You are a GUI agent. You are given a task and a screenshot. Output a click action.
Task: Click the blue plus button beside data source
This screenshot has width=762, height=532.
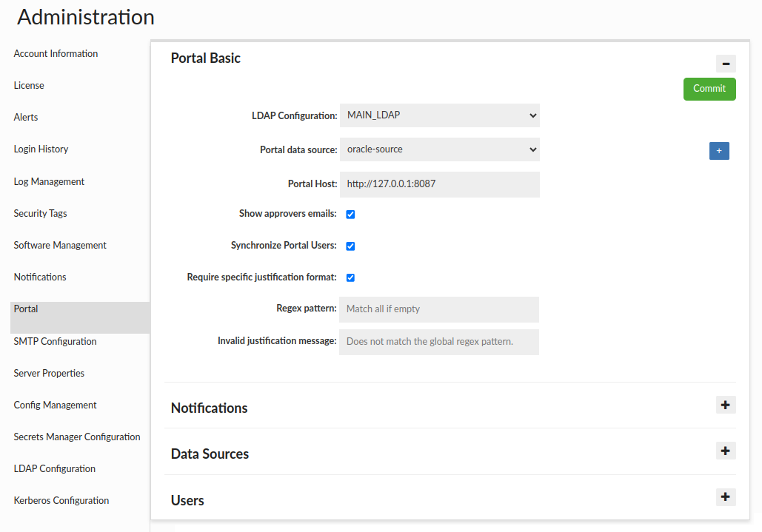pos(718,150)
